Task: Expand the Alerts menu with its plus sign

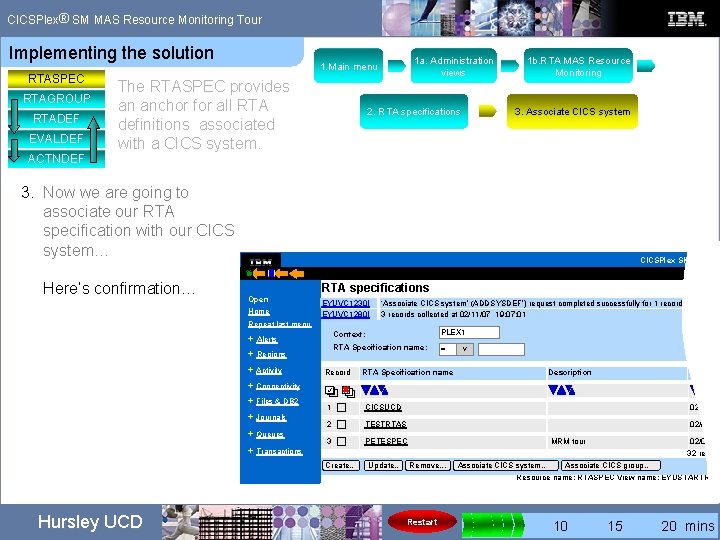Action: [x=250, y=339]
